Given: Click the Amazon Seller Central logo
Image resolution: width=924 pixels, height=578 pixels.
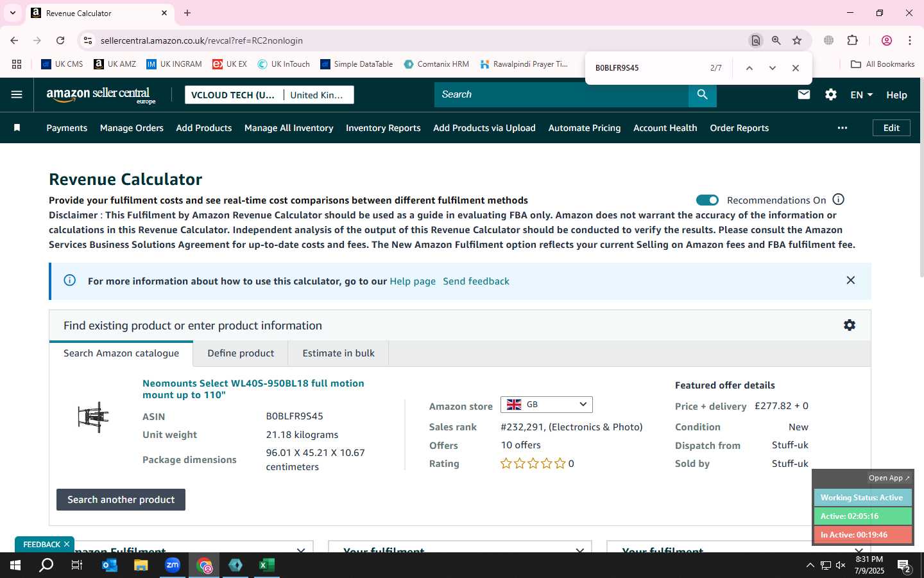Looking at the screenshot, I should pyautogui.click(x=101, y=95).
